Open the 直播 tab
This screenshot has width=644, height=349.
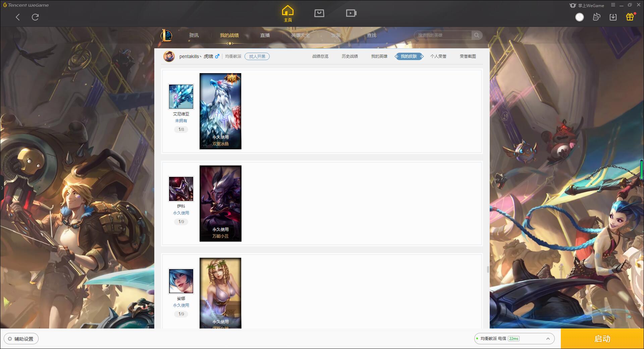265,35
